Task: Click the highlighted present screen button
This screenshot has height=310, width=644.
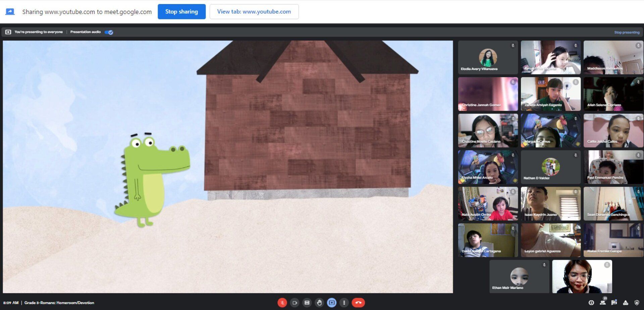Action: pyautogui.click(x=332, y=303)
